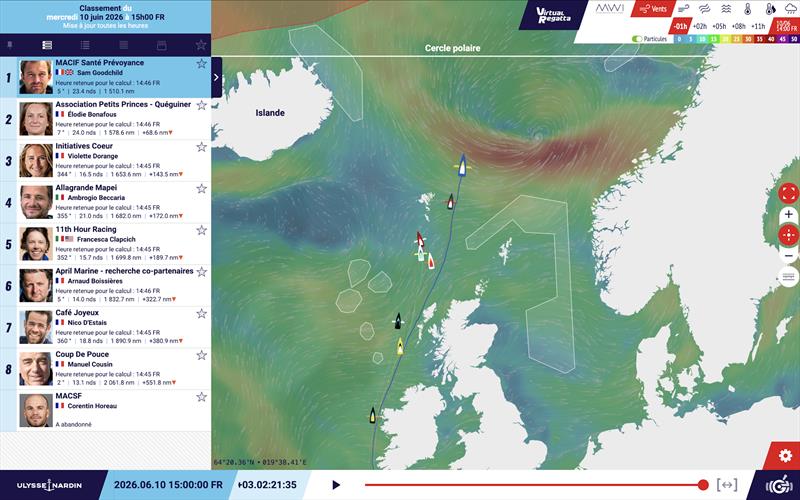This screenshot has height=500, width=800.
Task: Select the yellow boat marker west of Scotland
Action: (x=401, y=346)
